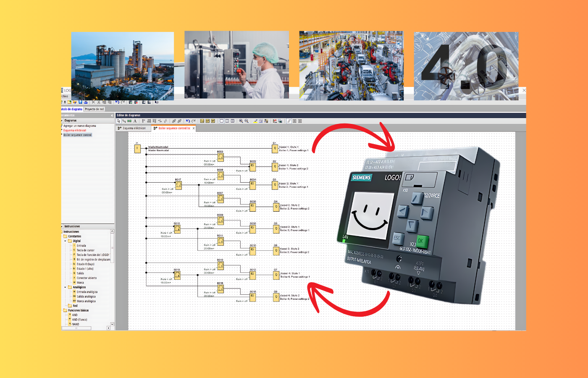Select the selection arrow tool in editor
Image resolution: width=588 pixels, height=378 pixels.
118,121
